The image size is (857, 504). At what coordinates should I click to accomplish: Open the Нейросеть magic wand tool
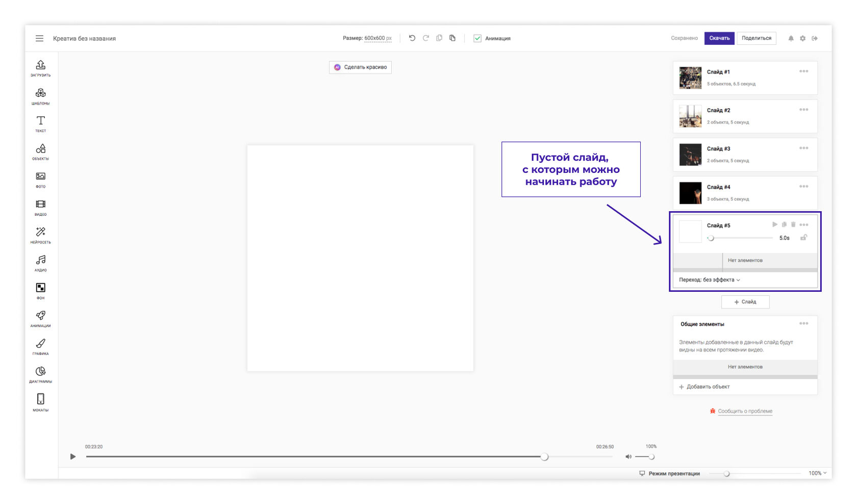point(40,234)
